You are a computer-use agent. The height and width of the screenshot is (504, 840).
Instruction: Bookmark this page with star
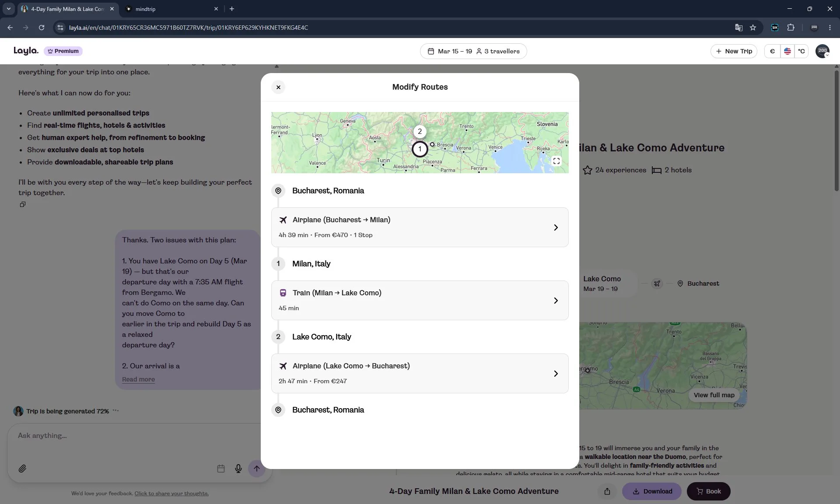point(753,28)
